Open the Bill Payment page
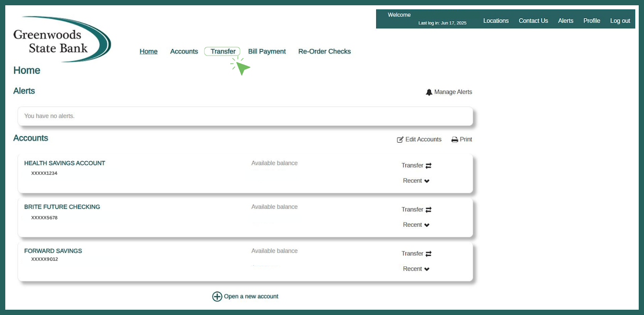Viewport: 644px width, 315px height. (x=267, y=51)
